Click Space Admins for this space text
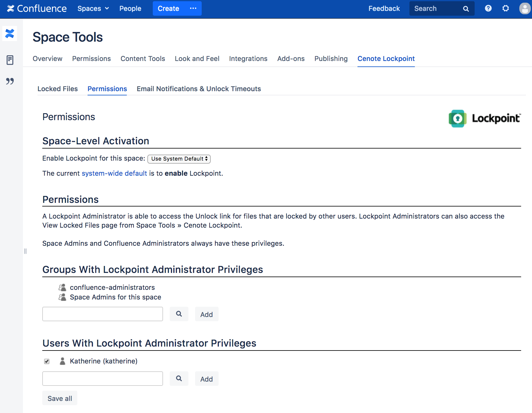532x413 pixels. 116,297
